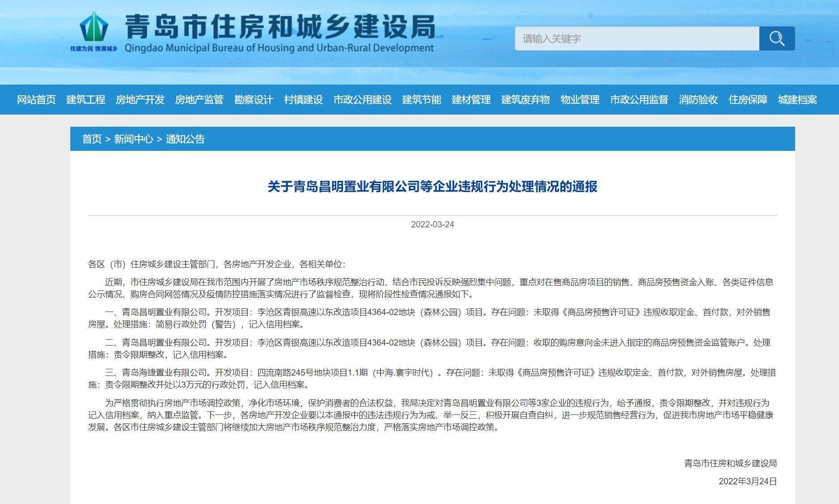Open the 勘察设计 menu item

253,100
